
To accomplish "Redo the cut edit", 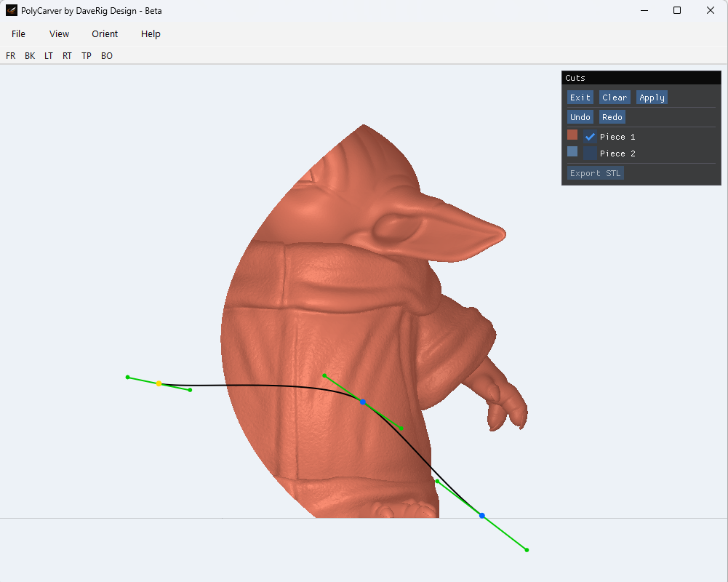I will pyautogui.click(x=612, y=117).
